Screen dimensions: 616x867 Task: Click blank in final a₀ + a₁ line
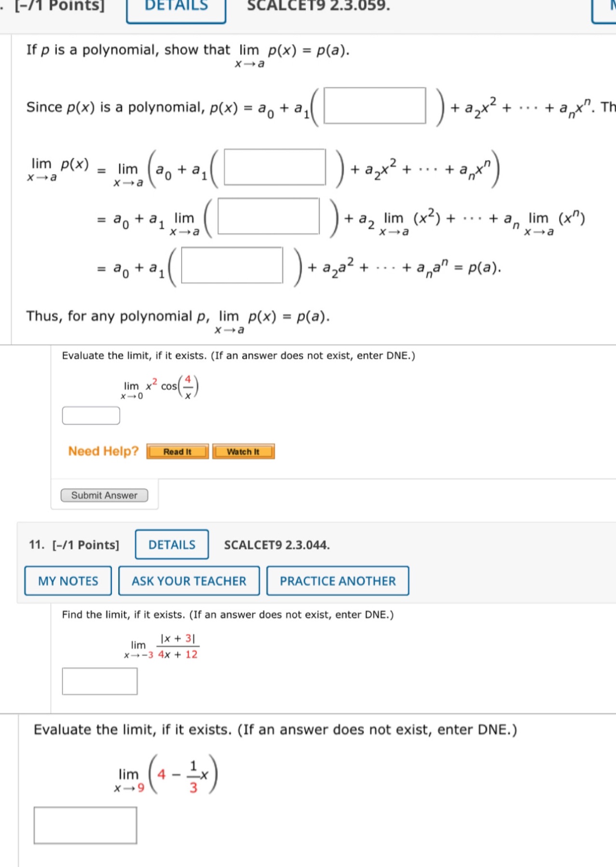click(x=233, y=265)
